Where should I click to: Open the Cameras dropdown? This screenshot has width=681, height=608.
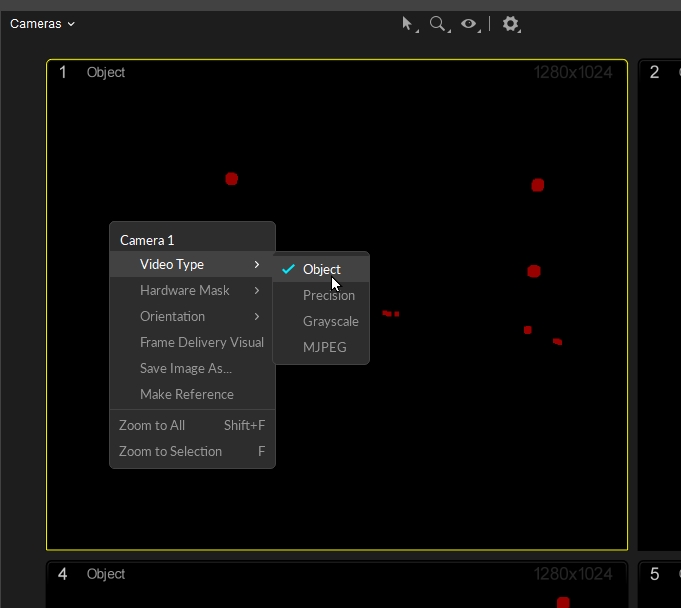[x=42, y=24]
